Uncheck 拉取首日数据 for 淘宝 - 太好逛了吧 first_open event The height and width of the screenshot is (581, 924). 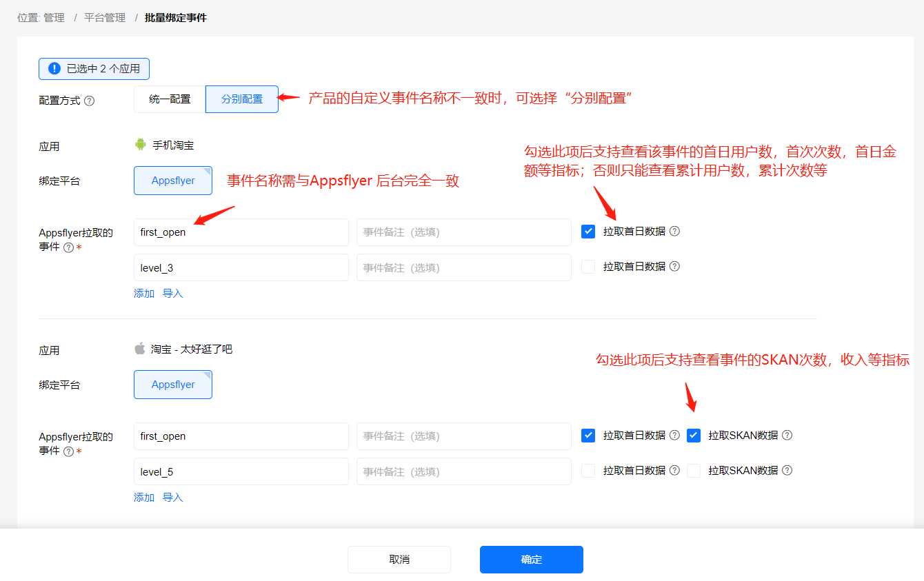pyautogui.click(x=588, y=436)
